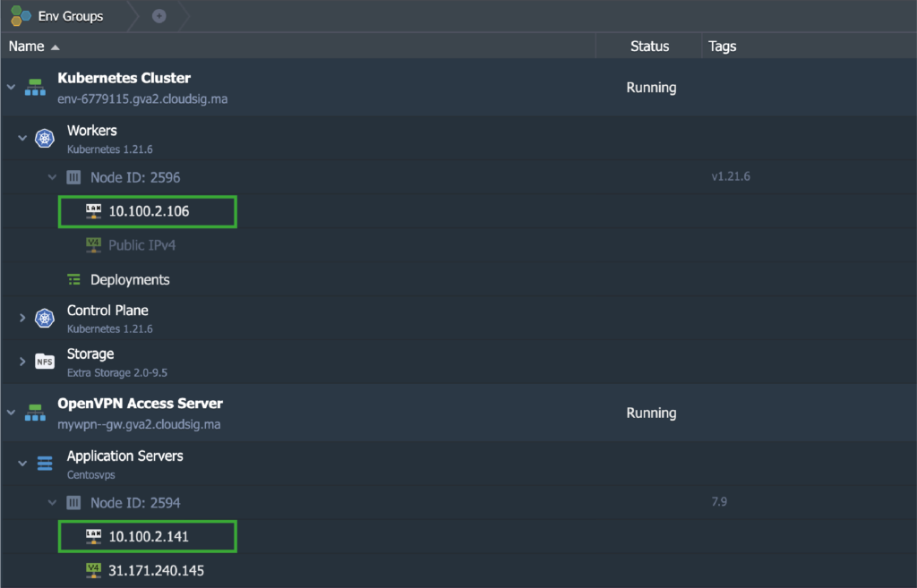Screen dimensions: 917x588
Task: Click LAN icon beside 10.100.2.106
Action: pos(93,211)
